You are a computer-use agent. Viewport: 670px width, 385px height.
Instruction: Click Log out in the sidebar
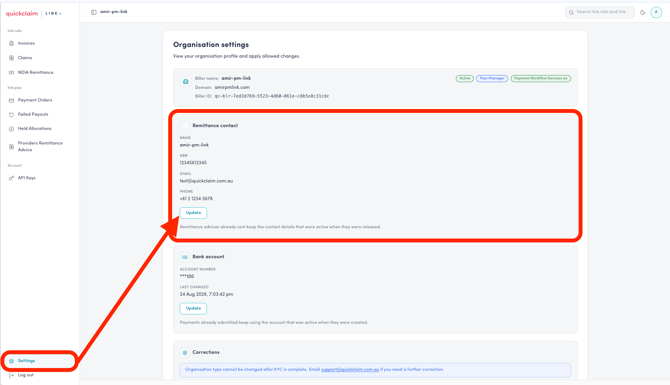tap(25, 375)
